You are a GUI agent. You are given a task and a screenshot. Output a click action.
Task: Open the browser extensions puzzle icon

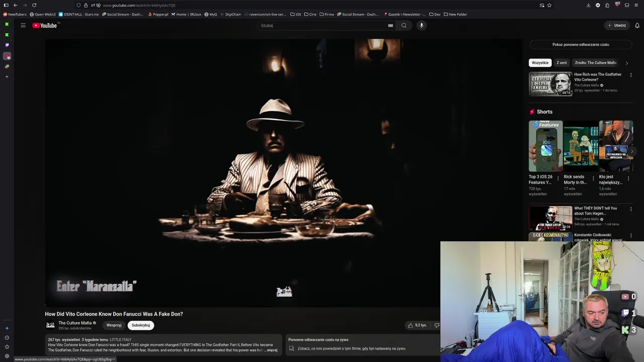[607, 5]
